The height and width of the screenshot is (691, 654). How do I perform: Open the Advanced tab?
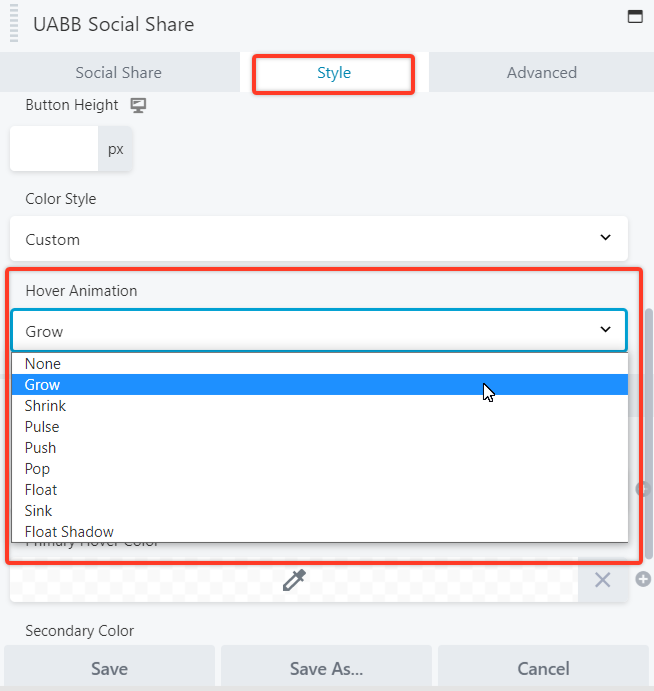[x=541, y=73]
